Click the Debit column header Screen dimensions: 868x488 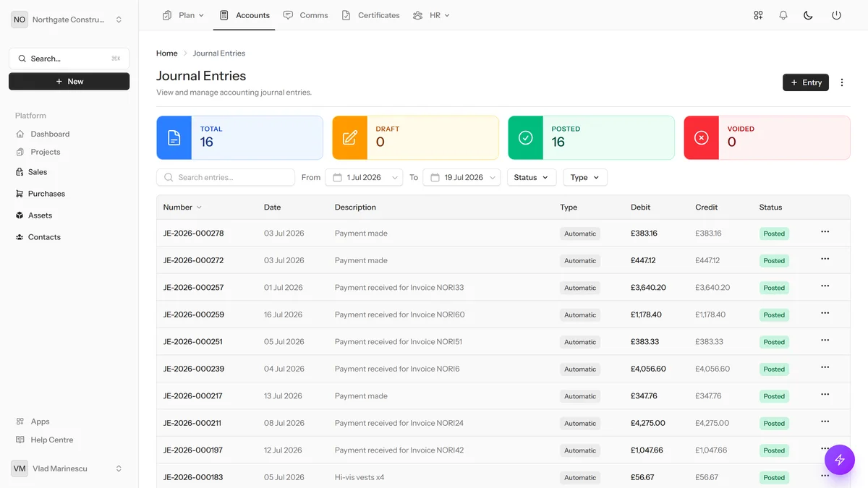pos(641,207)
